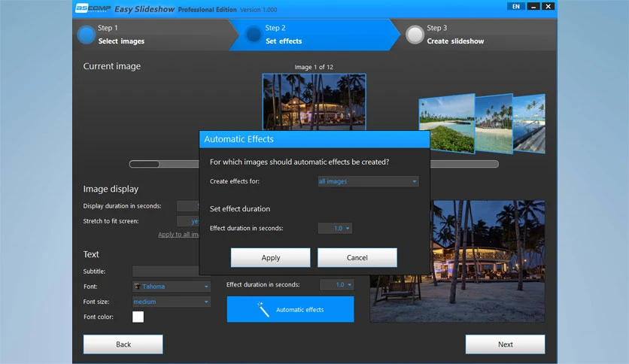Click the image position slider handle

pyautogui.click(x=144, y=164)
